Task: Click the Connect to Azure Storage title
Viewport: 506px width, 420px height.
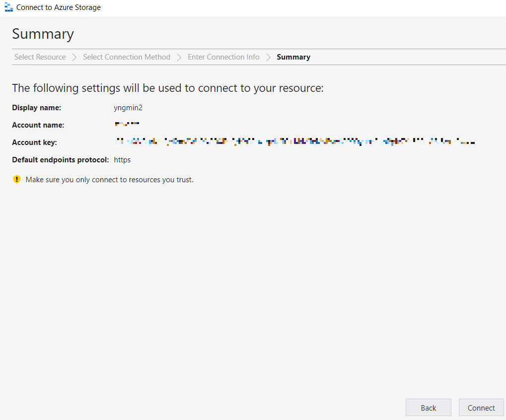Action: click(x=59, y=7)
